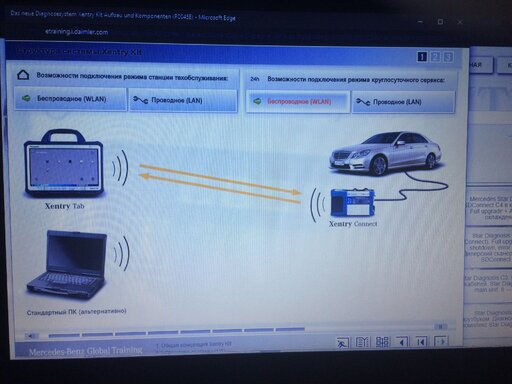This screenshot has width=512, height=384.
Task: Open page 1 of the slide
Action: tap(422, 57)
